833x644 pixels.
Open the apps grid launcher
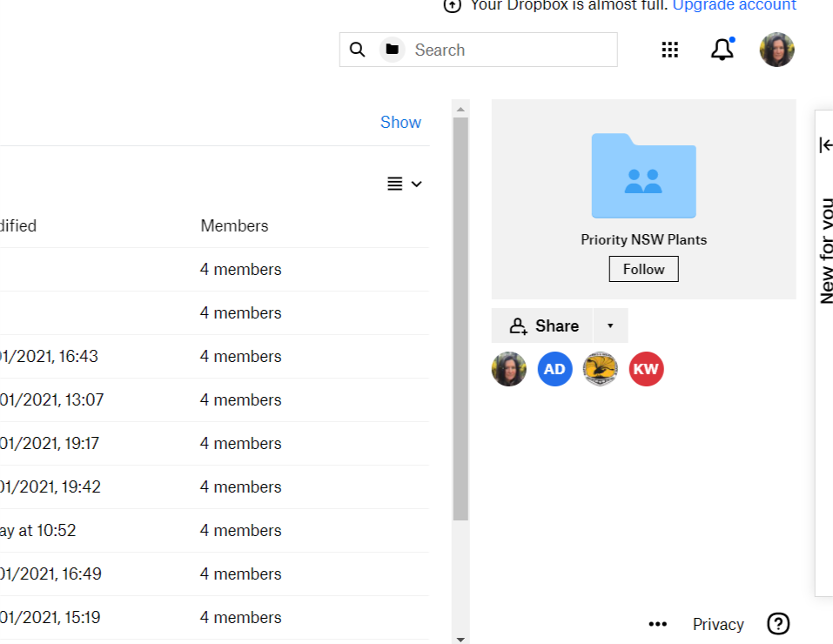click(669, 50)
